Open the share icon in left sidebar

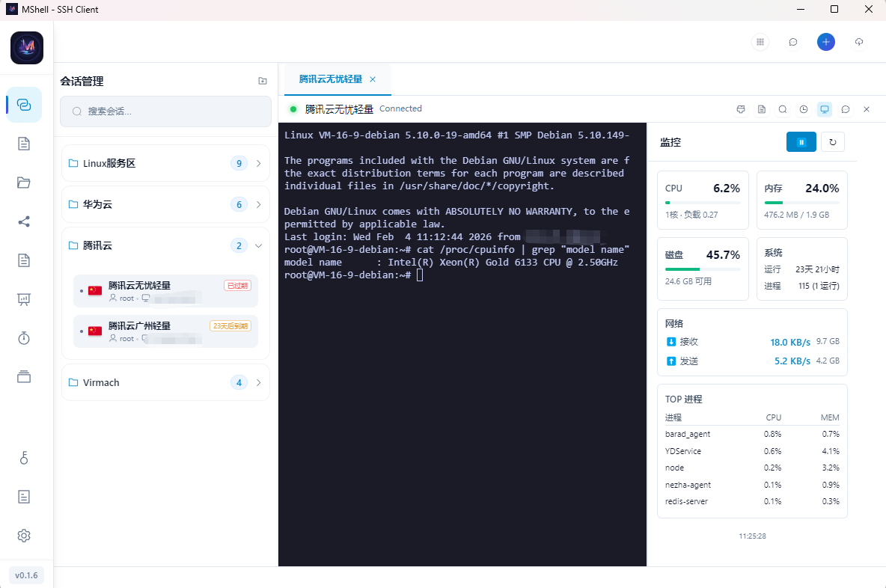[x=24, y=221]
